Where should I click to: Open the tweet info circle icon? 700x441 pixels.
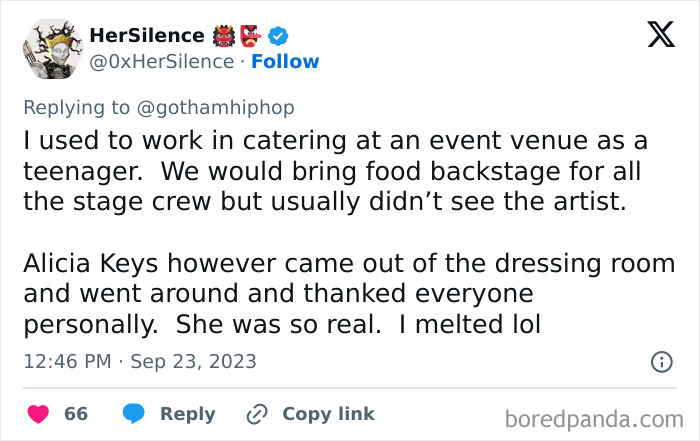tap(661, 361)
